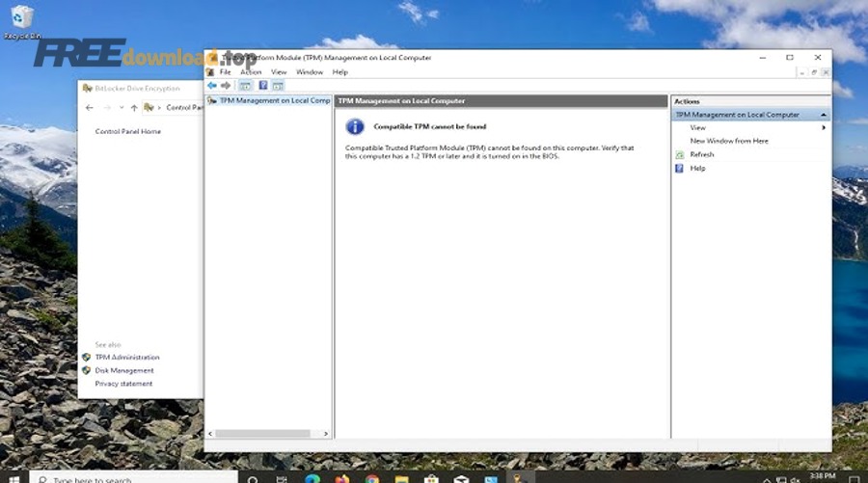Open Disk Management link in BitLocker window
This screenshot has height=483, width=868.
124,371
